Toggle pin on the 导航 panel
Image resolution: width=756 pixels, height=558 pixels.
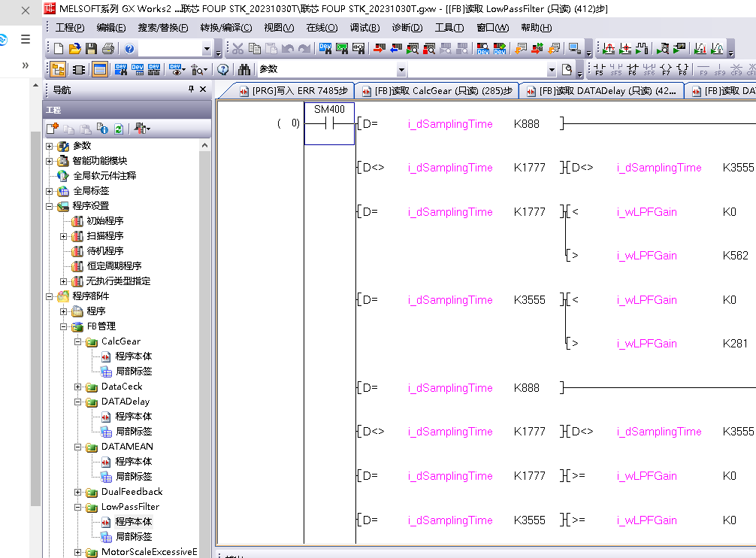(x=191, y=89)
